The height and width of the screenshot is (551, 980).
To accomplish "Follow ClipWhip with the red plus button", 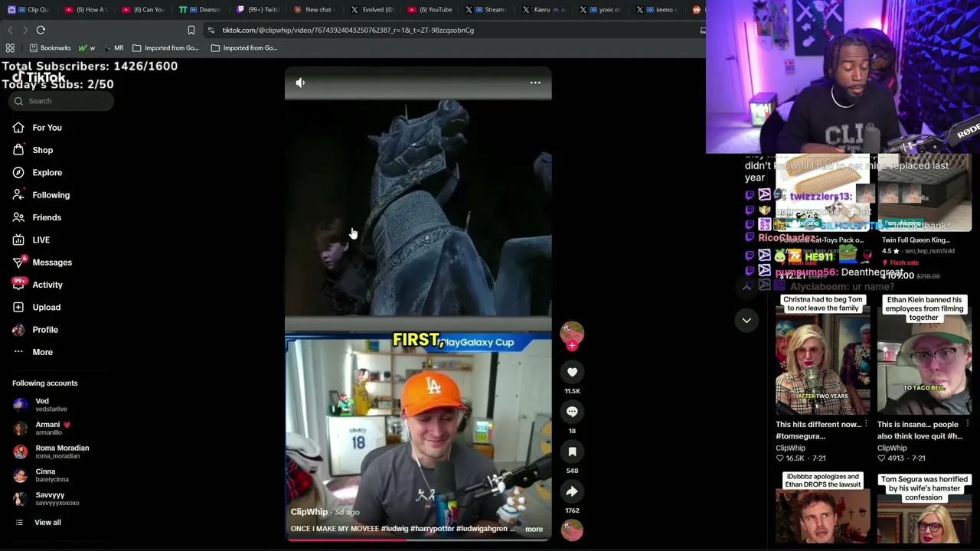I will (x=572, y=345).
